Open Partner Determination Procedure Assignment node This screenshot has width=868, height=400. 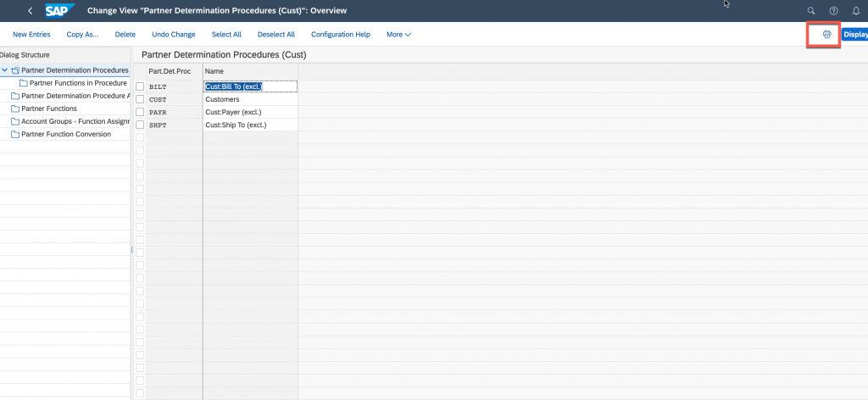click(75, 96)
